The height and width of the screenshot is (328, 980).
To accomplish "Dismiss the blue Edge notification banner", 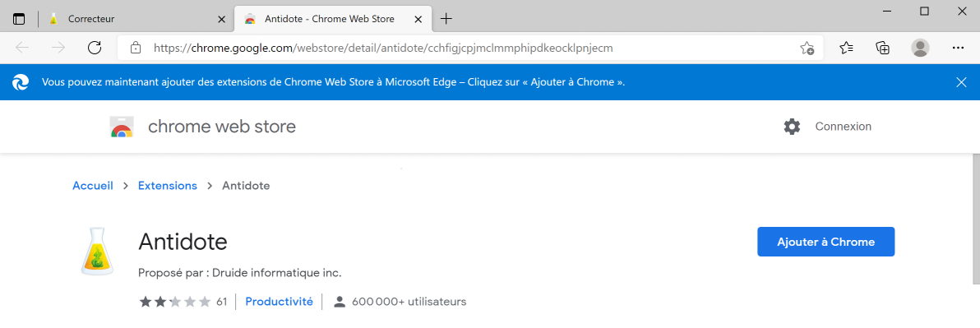I will (x=961, y=82).
